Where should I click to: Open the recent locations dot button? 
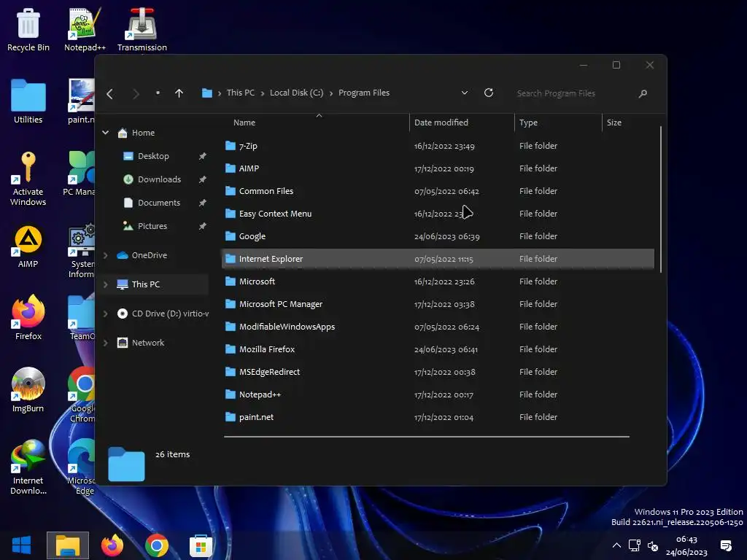click(158, 93)
